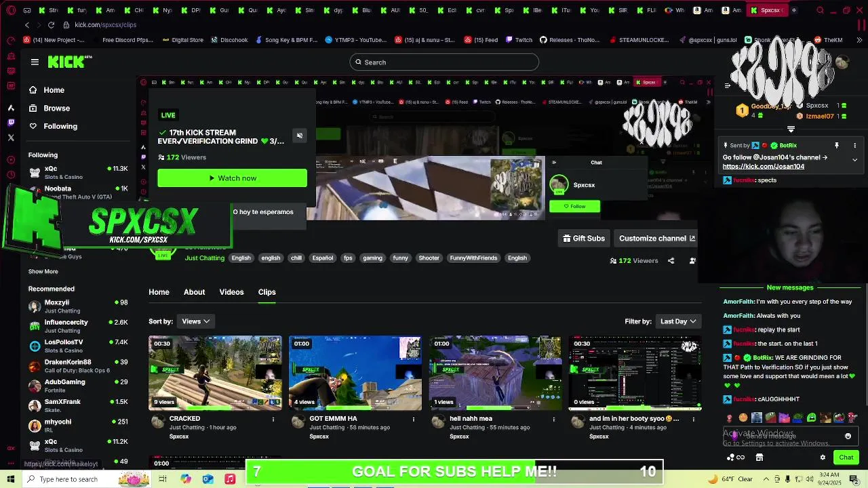Image resolution: width=868 pixels, height=488 pixels.
Task: Open SamXFrank recommended channel
Action: (78, 405)
